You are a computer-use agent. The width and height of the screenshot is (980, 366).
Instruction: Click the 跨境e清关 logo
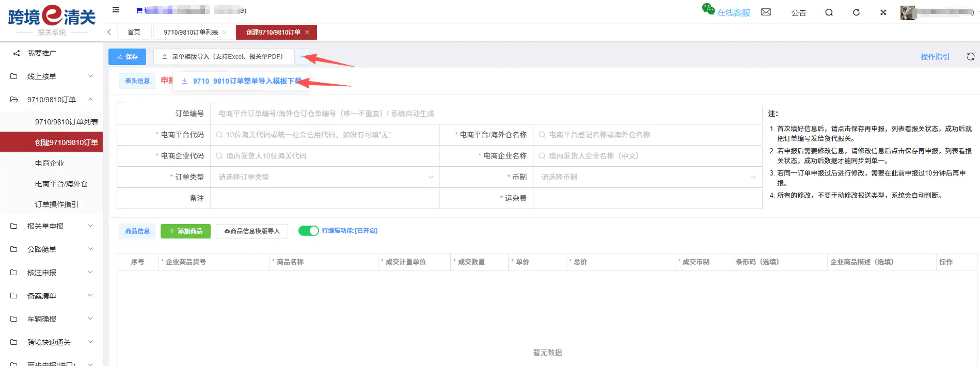pyautogui.click(x=52, y=20)
